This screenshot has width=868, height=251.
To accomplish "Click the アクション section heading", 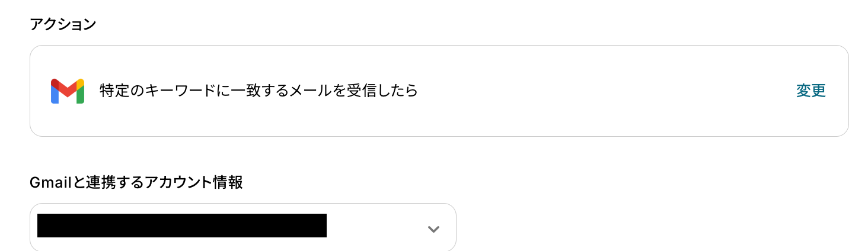I will tap(63, 24).
